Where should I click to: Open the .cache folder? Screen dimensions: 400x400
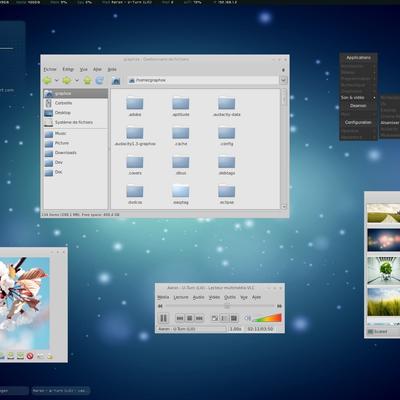coord(181,135)
